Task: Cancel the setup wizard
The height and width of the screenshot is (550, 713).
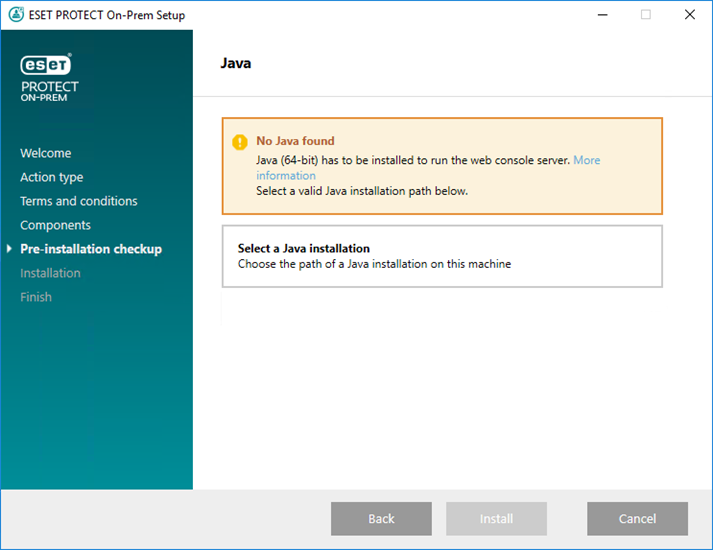Action: 636,518
